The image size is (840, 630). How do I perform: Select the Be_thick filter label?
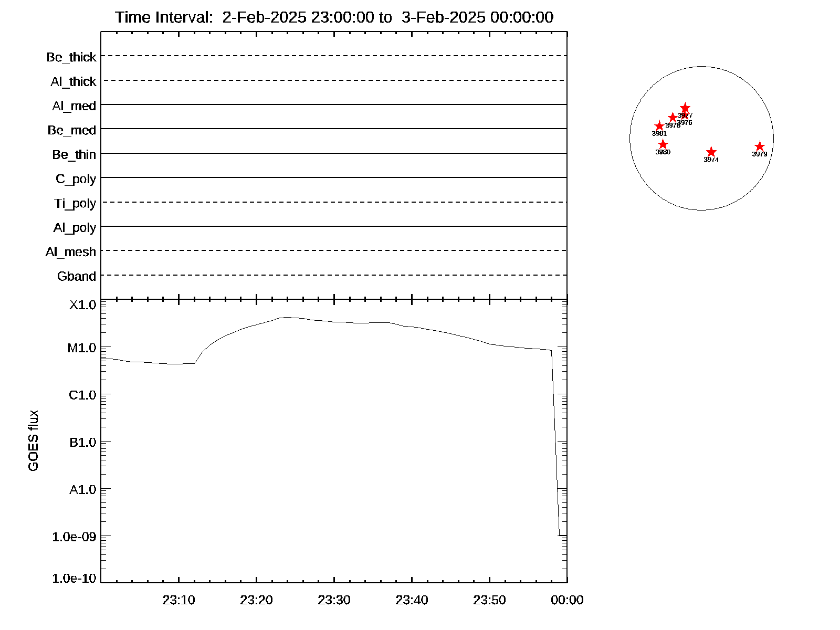tap(71, 57)
